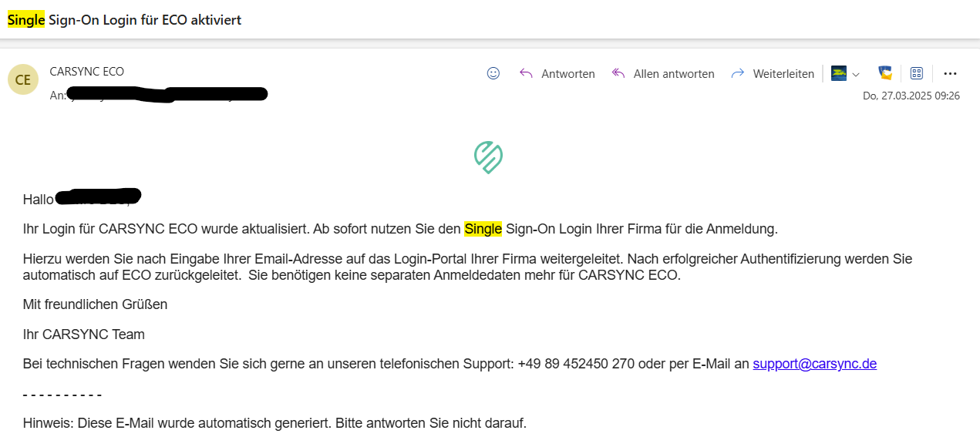980x437 pixels.
Task: Click the subject line 'Sign-On Login für ECO aktiviert'
Action: (145, 20)
